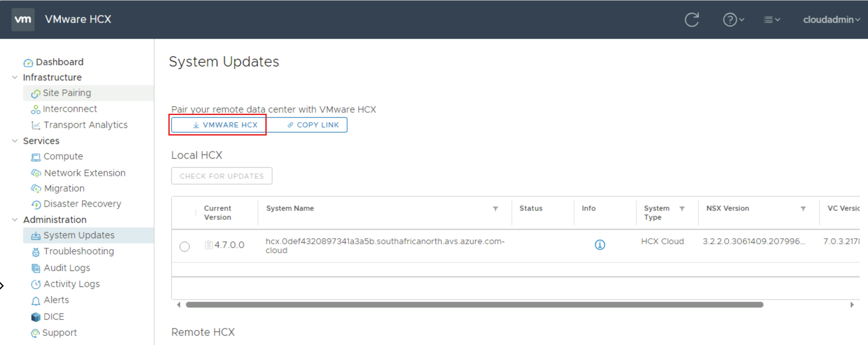Collapse the Services section
The height and width of the screenshot is (345, 868).
click(15, 141)
